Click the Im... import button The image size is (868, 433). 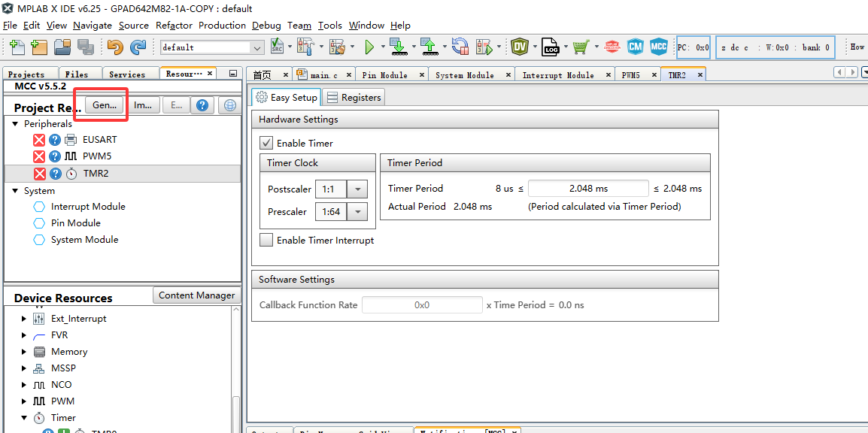click(144, 105)
